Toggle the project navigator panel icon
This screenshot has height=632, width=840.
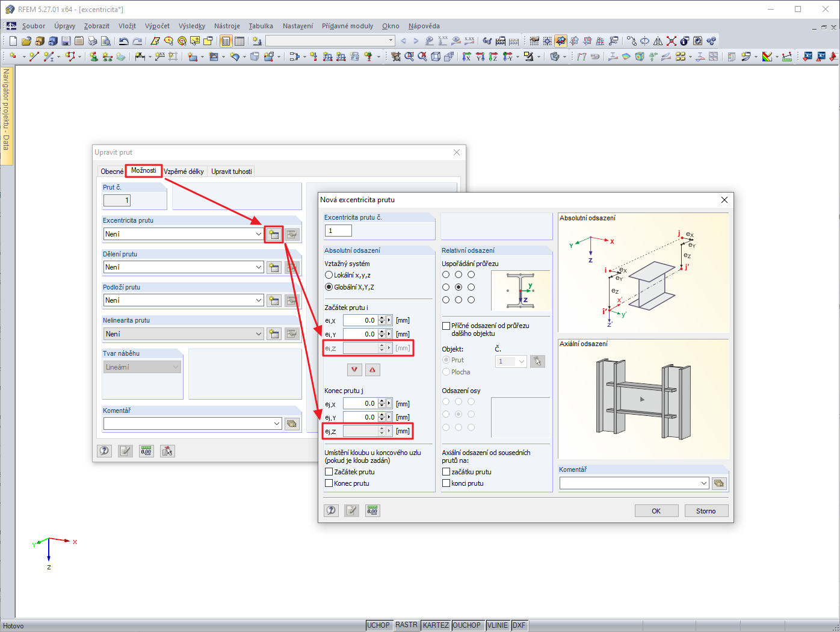226,41
